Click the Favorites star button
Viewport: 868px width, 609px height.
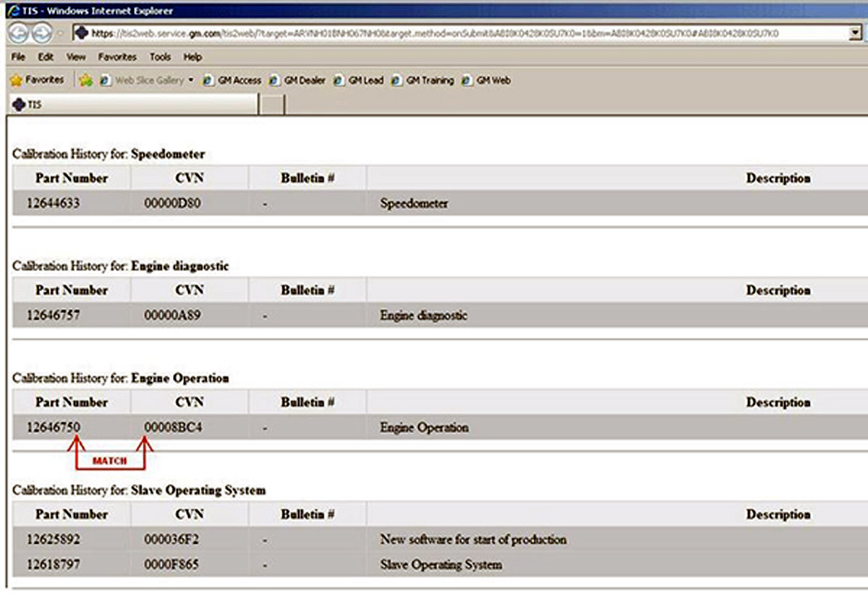37,80
